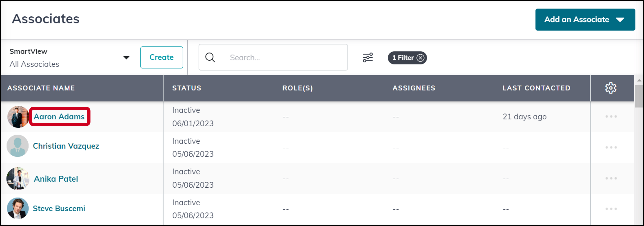644x226 pixels.
Task: Click inside the Search field
Action: tap(275, 57)
